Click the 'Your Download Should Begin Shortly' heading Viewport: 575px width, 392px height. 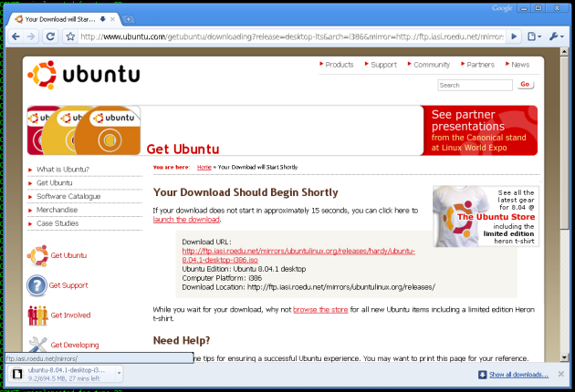(x=246, y=192)
